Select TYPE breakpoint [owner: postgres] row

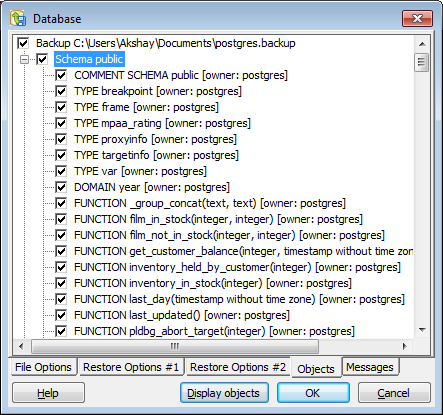click(158, 91)
